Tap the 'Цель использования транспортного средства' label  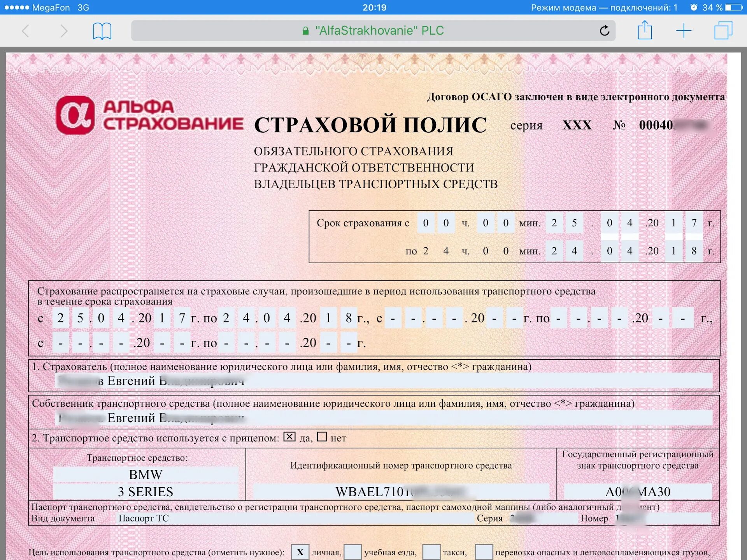pyautogui.click(x=156, y=552)
